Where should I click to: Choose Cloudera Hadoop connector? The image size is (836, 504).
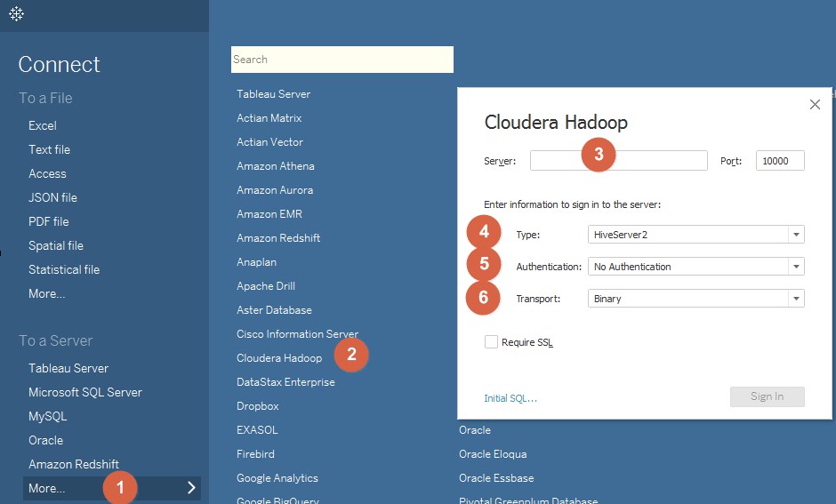point(279,358)
